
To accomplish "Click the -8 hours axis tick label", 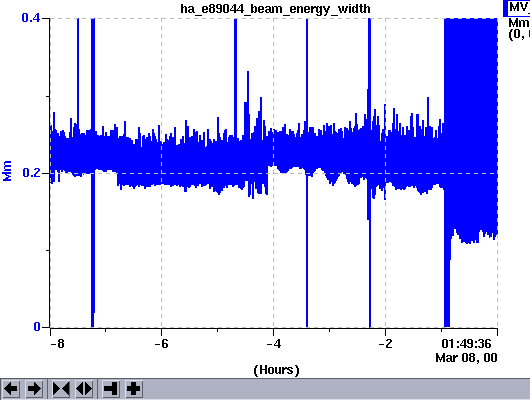I will [x=57, y=344].
